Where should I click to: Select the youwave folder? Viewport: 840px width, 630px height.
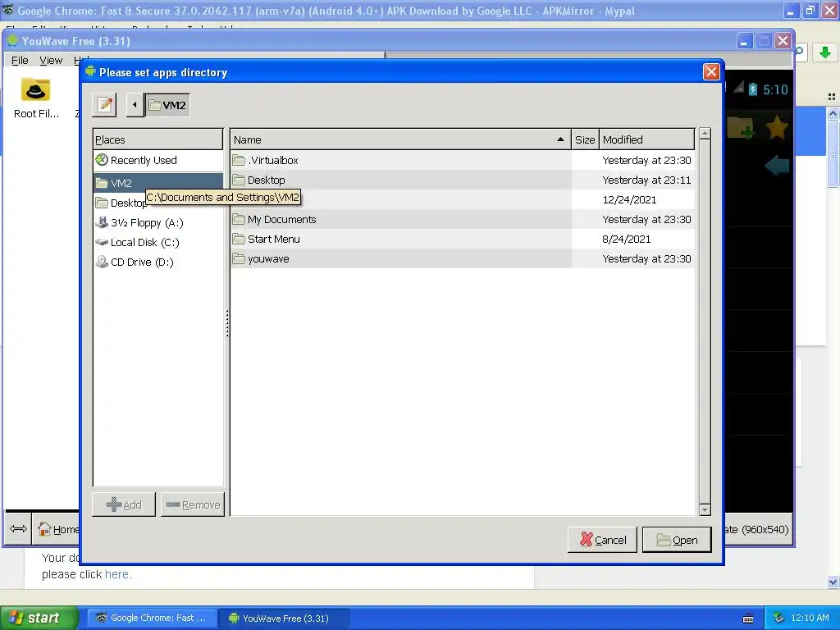(463, 259)
